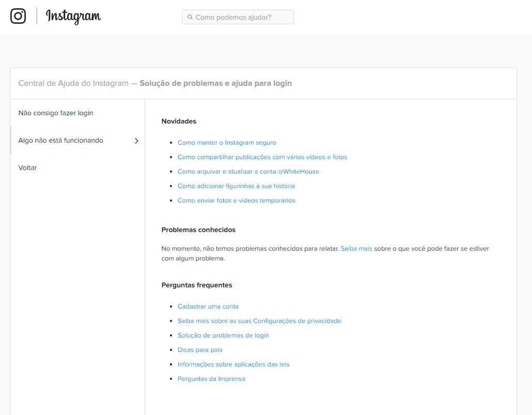Select 'Não consigo fazer login' sidebar item
The width and height of the screenshot is (532, 415).
[x=56, y=113]
